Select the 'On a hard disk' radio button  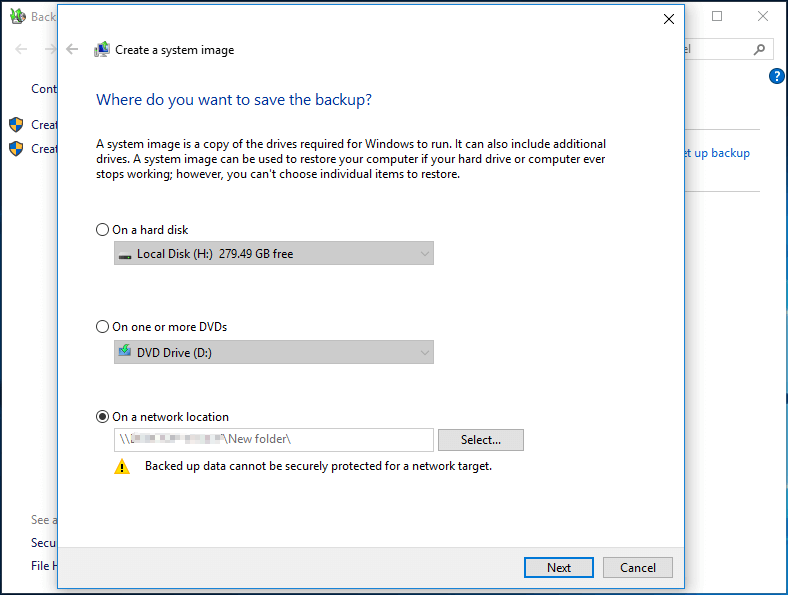click(103, 230)
